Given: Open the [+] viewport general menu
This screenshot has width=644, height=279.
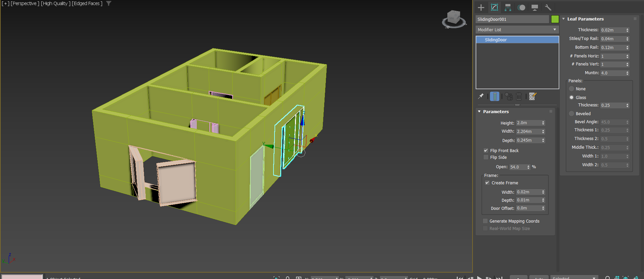Looking at the screenshot, I should (5, 3).
